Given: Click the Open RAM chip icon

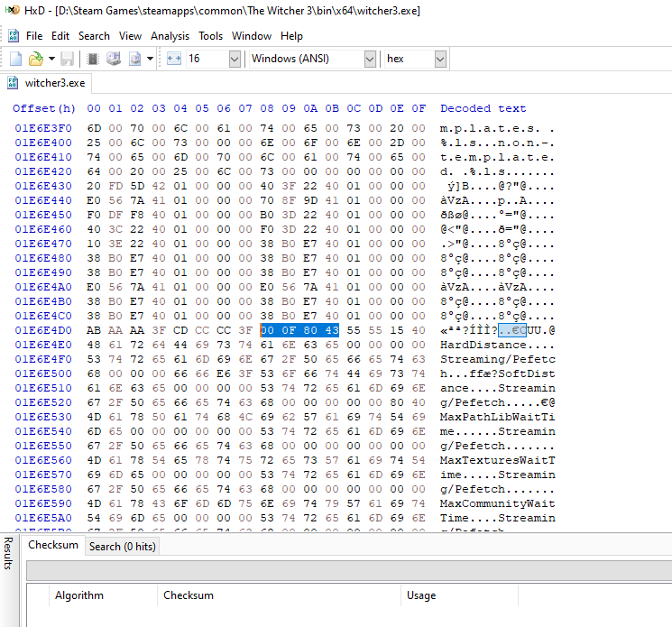Looking at the screenshot, I should (x=93, y=59).
